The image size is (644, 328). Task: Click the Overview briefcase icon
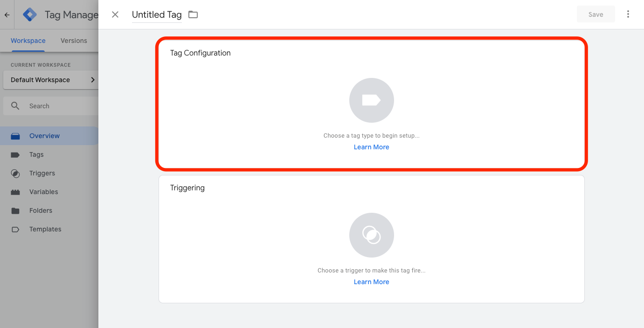(x=15, y=136)
